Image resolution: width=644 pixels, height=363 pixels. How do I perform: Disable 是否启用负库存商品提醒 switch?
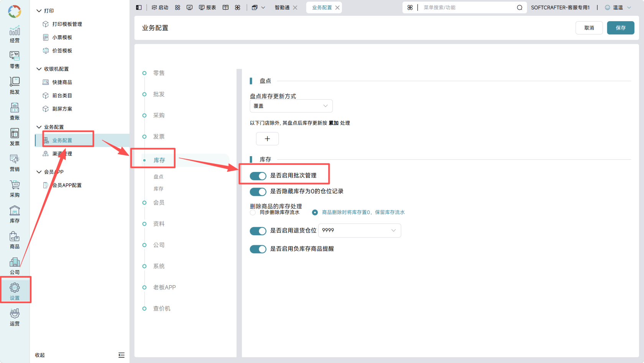point(258,249)
